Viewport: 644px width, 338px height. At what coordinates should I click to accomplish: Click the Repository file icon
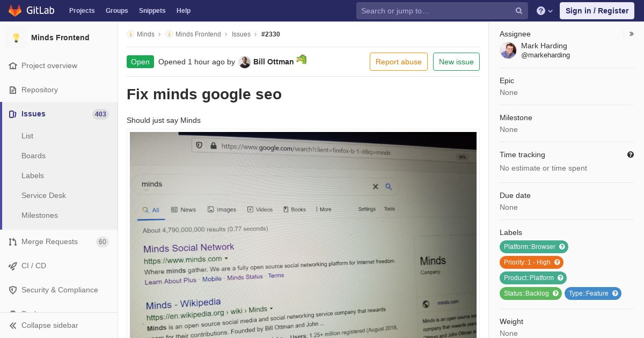tap(13, 90)
